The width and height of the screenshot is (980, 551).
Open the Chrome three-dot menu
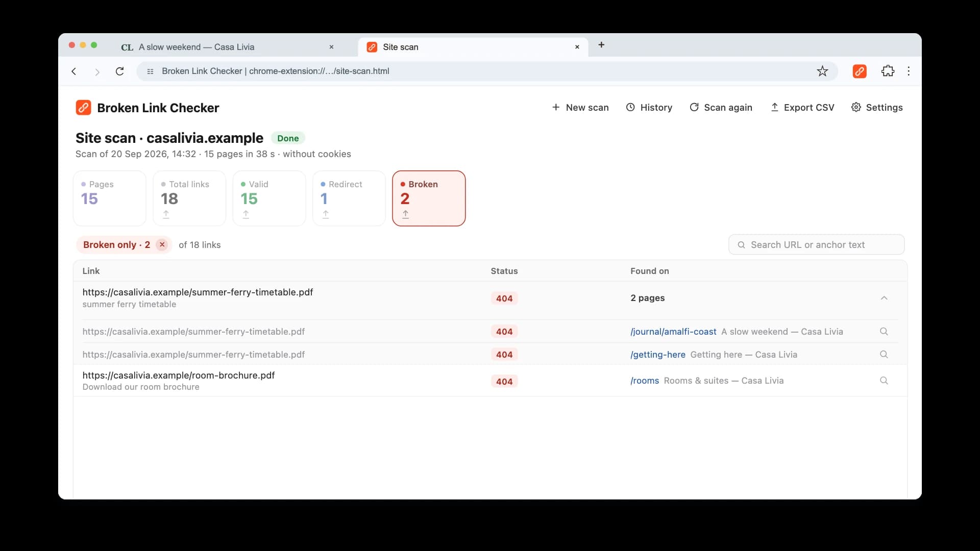coord(909,71)
